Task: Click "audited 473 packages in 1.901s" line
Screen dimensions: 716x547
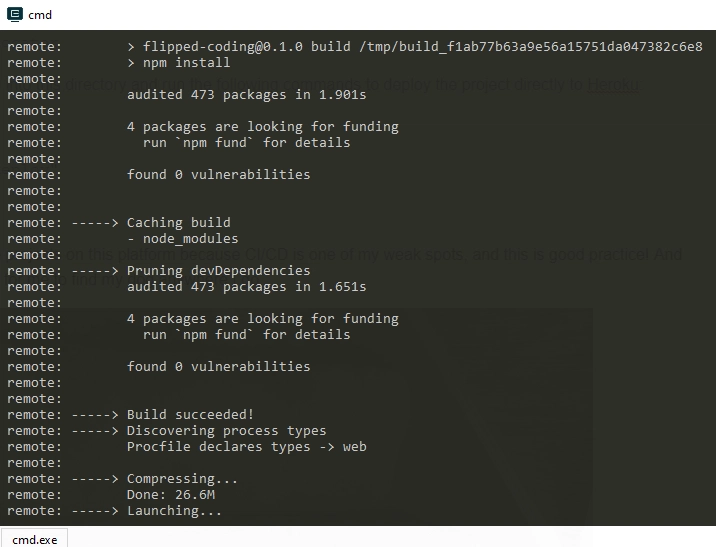Action: (x=247, y=95)
